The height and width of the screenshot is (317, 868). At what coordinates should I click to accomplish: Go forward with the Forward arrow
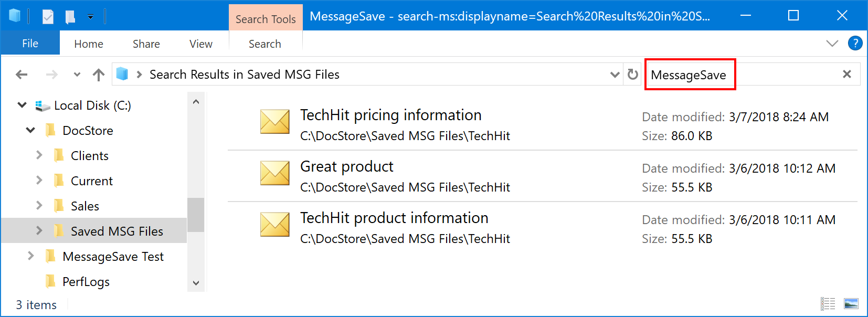pyautogui.click(x=51, y=75)
